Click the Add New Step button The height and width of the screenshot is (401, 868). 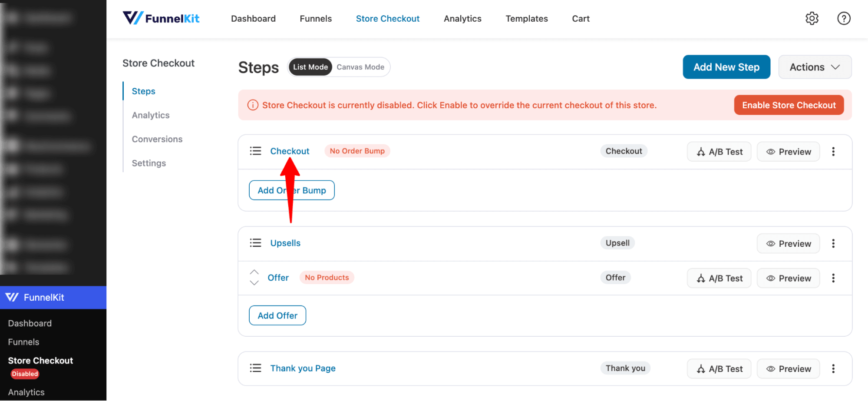click(x=726, y=67)
